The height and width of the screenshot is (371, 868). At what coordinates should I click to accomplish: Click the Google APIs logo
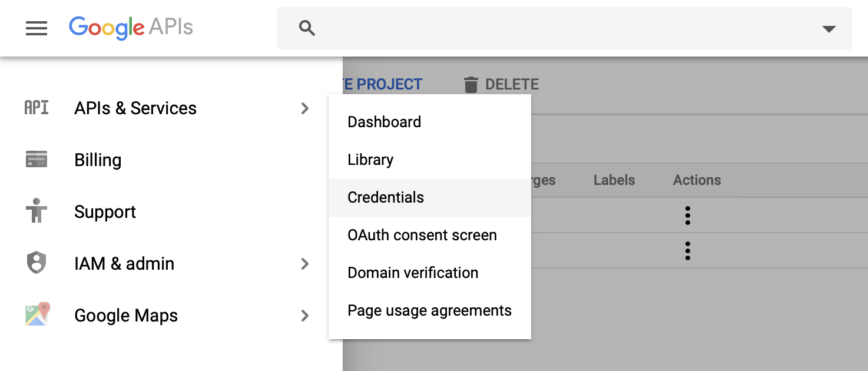pos(131,27)
